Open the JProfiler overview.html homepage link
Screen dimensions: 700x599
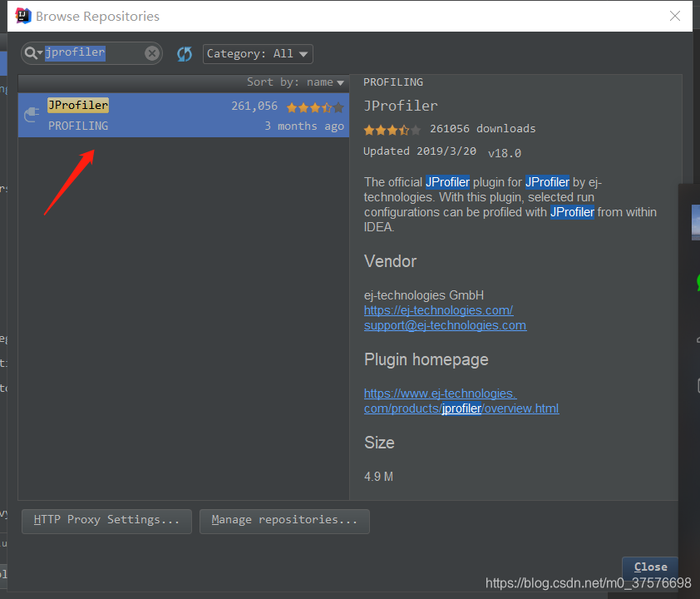[x=461, y=401]
